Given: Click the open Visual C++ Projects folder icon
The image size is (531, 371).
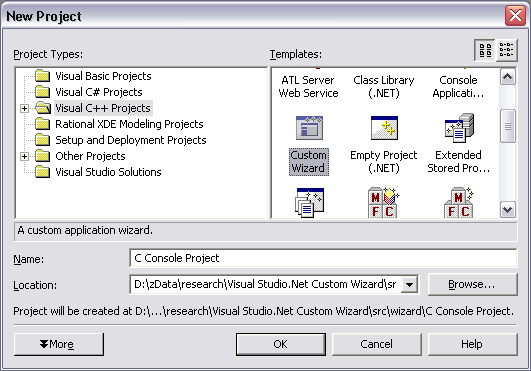Looking at the screenshot, I should pos(43,108).
